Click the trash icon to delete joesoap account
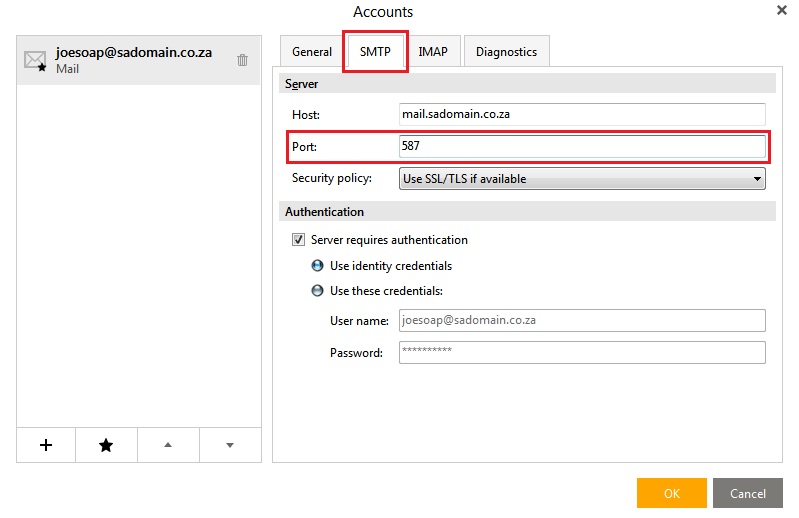This screenshot has height=518, width=799. pos(242,60)
